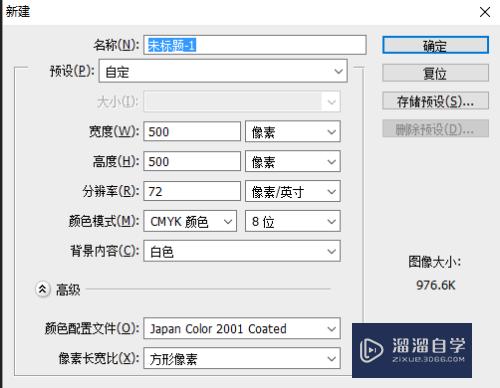500x388 pixels.
Task: Open the 宽度 unit dropdown
Action: [x=293, y=131]
